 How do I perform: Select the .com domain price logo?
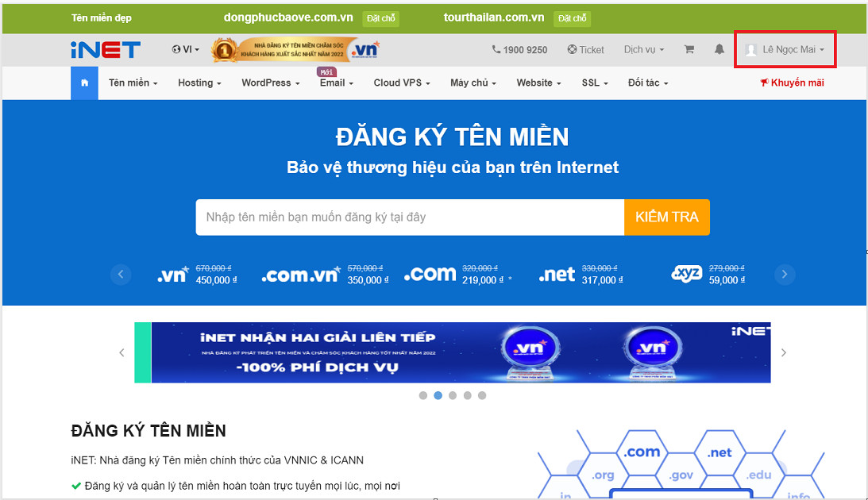(430, 274)
